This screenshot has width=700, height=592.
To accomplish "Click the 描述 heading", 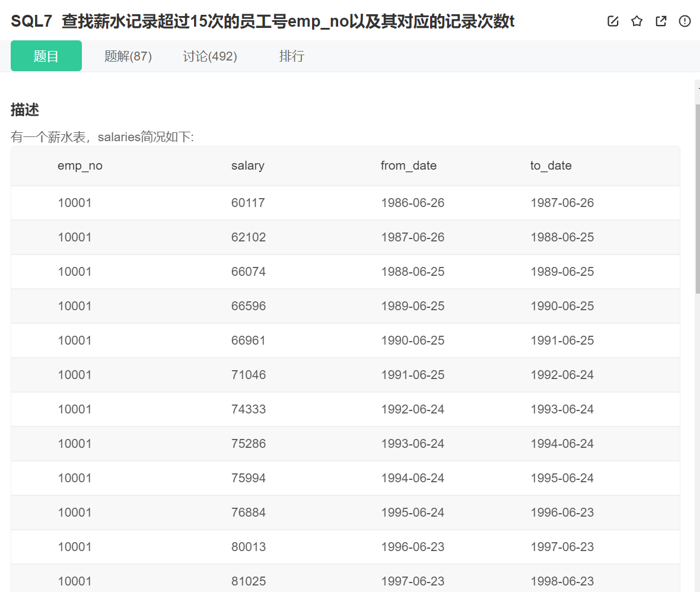I will pyautogui.click(x=25, y=109).
